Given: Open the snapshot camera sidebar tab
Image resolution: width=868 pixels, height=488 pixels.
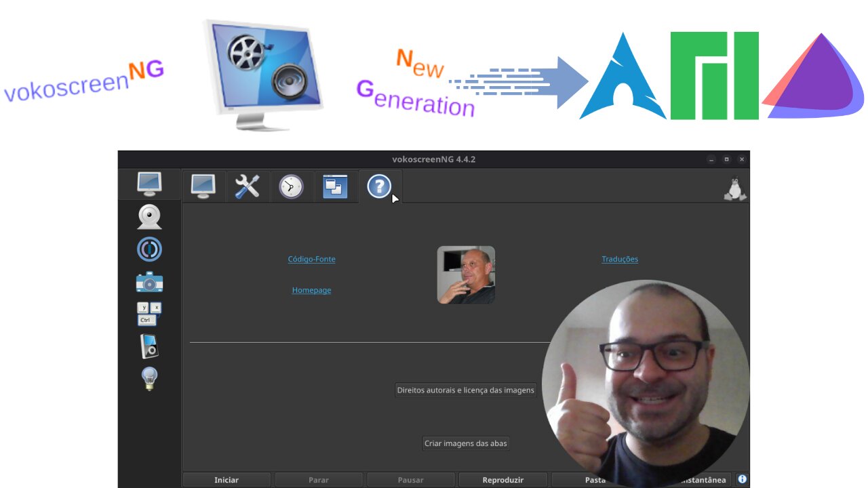Looking at the screenshot, I should (149, 282).
